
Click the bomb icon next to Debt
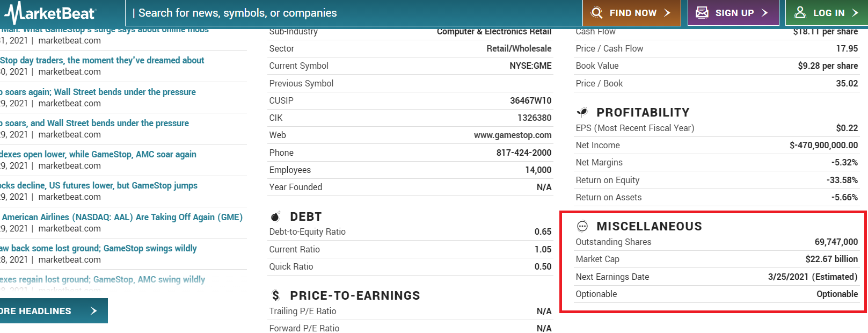click(275, 216)
